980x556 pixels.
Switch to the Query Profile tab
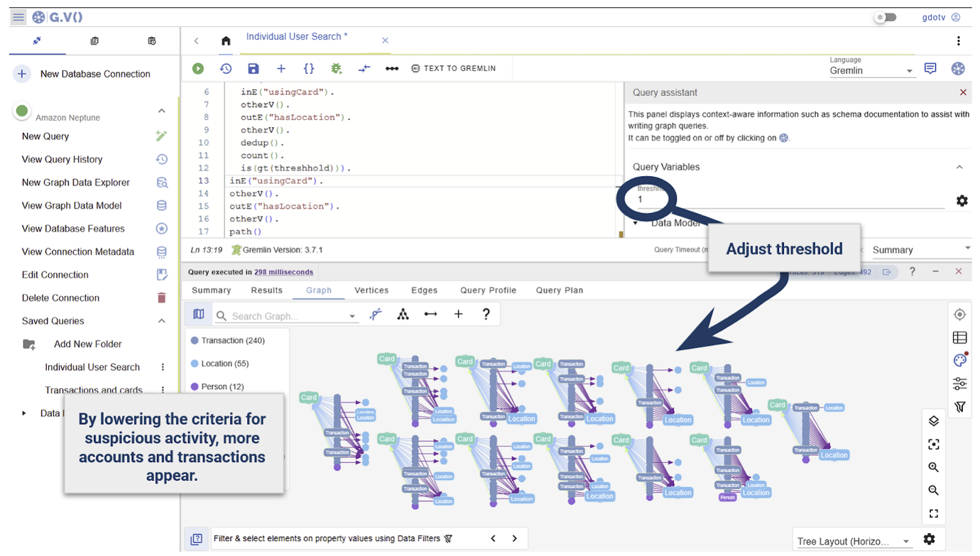pos(488,290)
